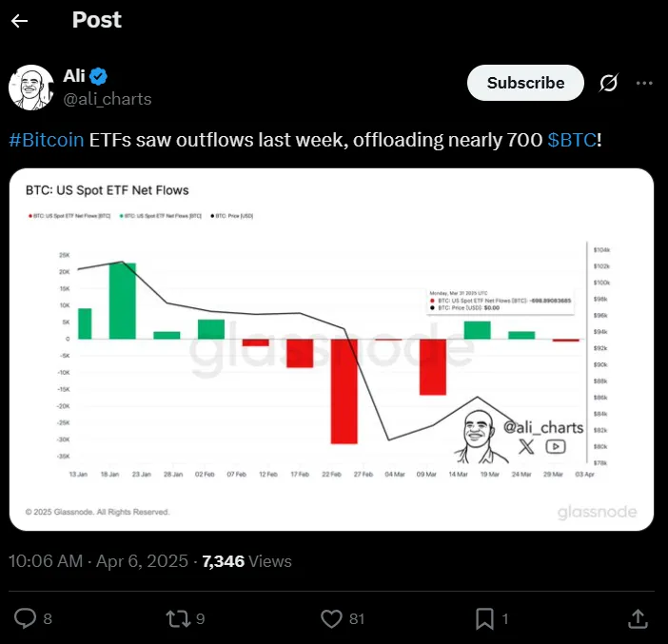This screenshot has width=668, height=644.
Task: Click the @ali_charts handle
Action: [x=108, y=99]
